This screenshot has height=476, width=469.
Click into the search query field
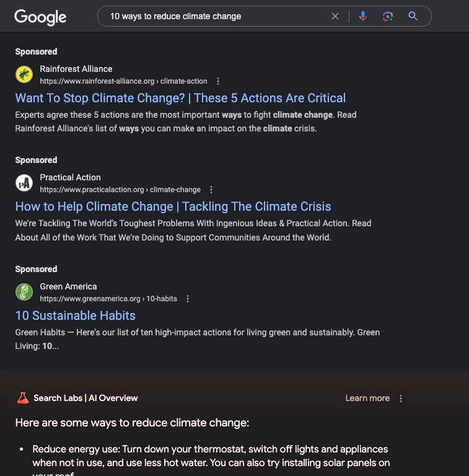click(x=217, y=16)
